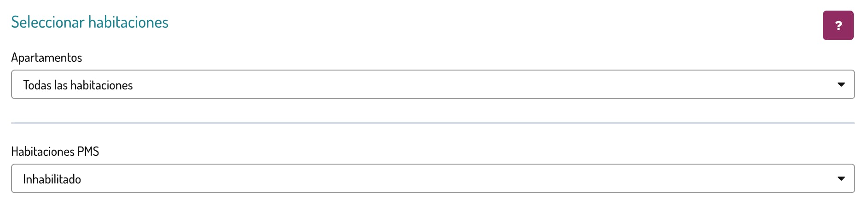Click the purple question mark help button
The width and height of the screenshot is (868, 213).
click(x=838, y=25)
